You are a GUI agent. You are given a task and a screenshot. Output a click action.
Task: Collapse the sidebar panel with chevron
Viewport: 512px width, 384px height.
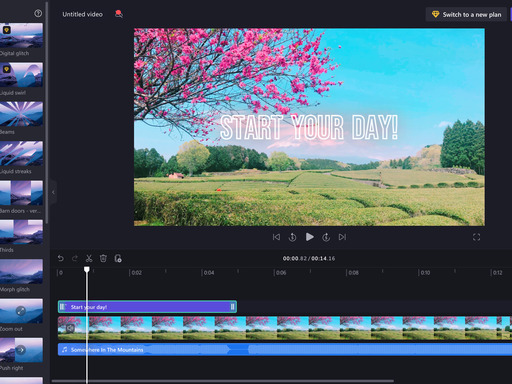[x=53, y=192]
